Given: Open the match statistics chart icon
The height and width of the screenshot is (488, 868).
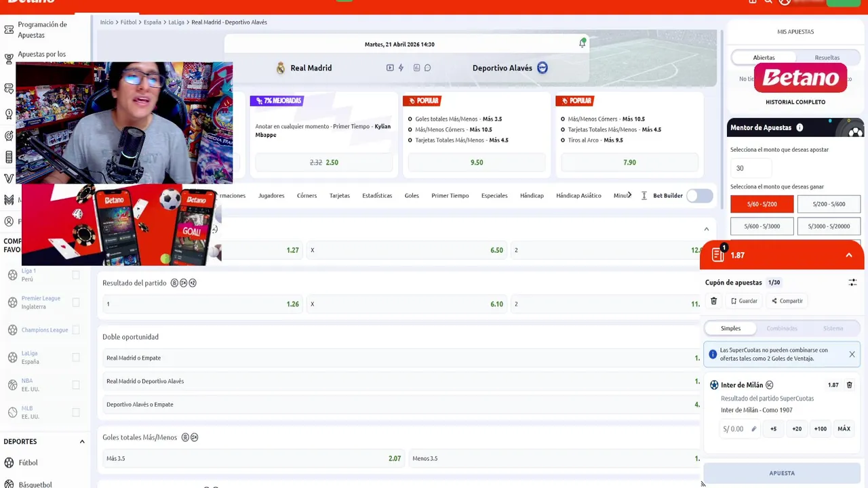Looking at the screenshot, I should click(x=416, y=68).
